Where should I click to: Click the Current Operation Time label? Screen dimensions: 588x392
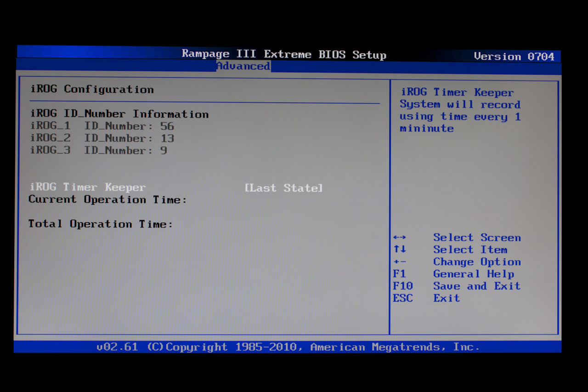tap(107, 199)
